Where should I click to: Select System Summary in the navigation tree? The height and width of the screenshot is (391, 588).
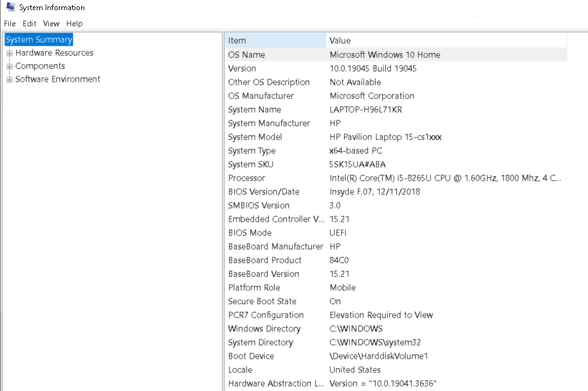tap(39, 39)
